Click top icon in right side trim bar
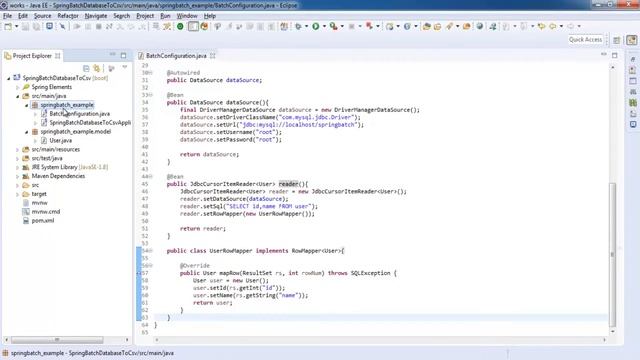Image resolution: width=640 pixels, height=360 pixels. pyautogui.click(x=633, y=60)
